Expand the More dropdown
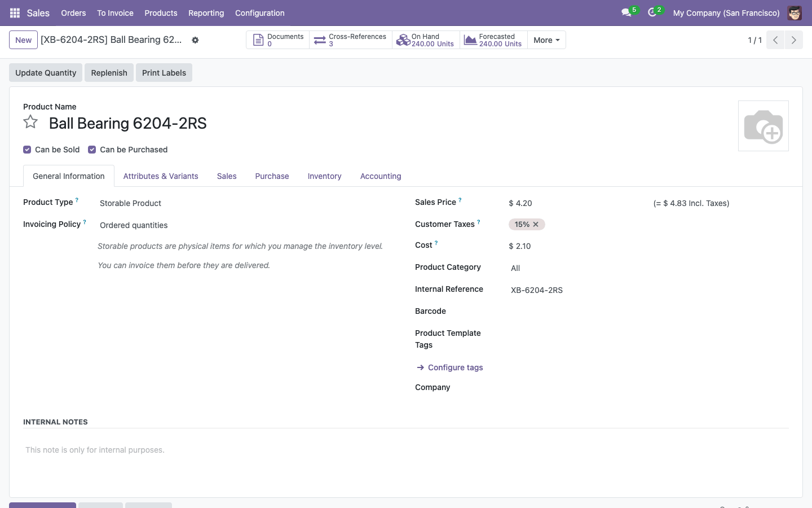 click(x=546, y=40)
